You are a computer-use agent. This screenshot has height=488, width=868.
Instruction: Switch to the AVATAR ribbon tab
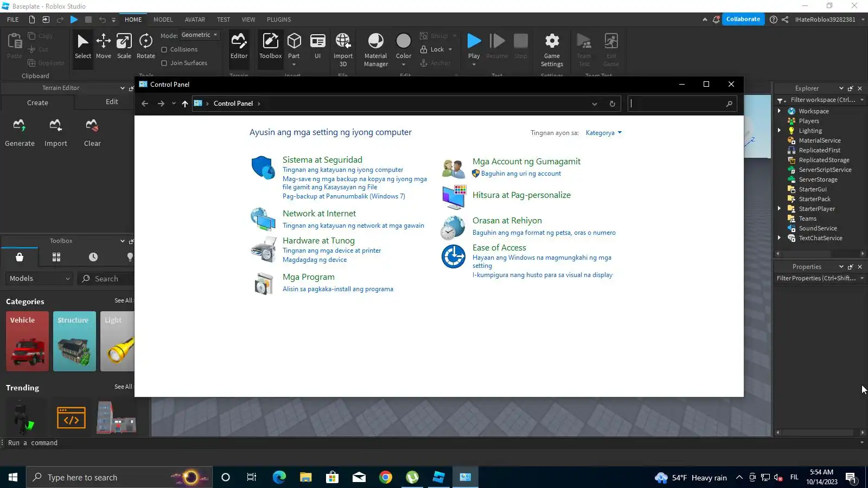(x=195, y=20)
